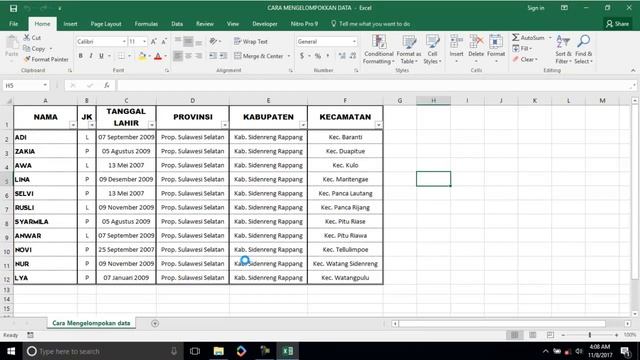Click the zoom slider in status bar

pyautogui.click(x=589, y=335)
